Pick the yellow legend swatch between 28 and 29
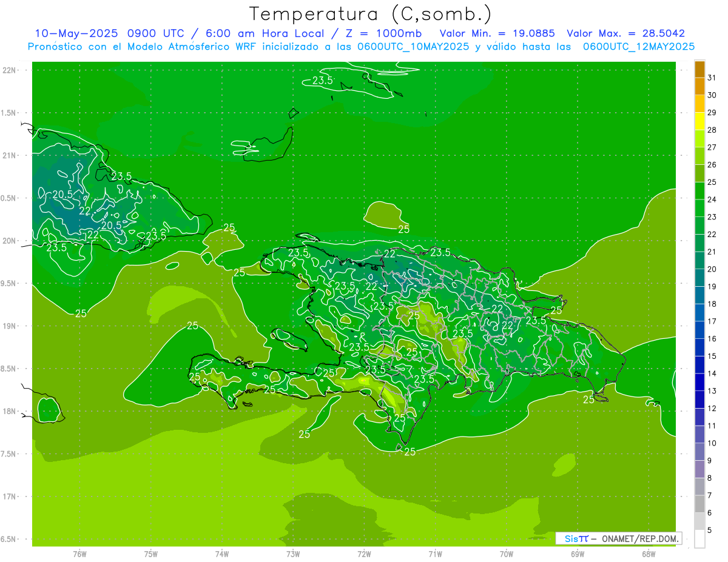The height and width of the screenshot is (562, 728). tap(699, 121)
